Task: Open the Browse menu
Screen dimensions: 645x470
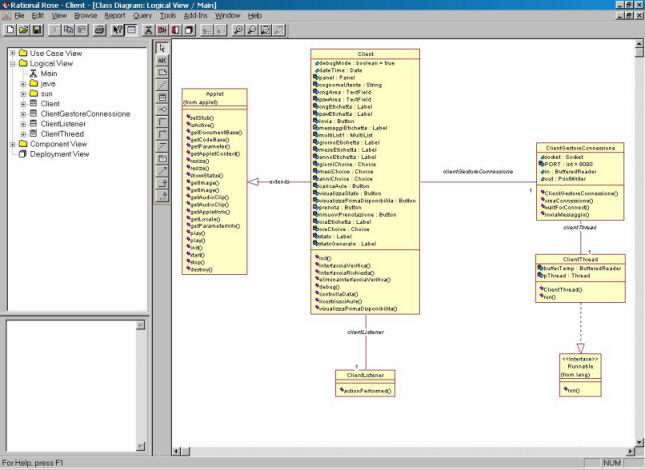Action: pos(86,16)
